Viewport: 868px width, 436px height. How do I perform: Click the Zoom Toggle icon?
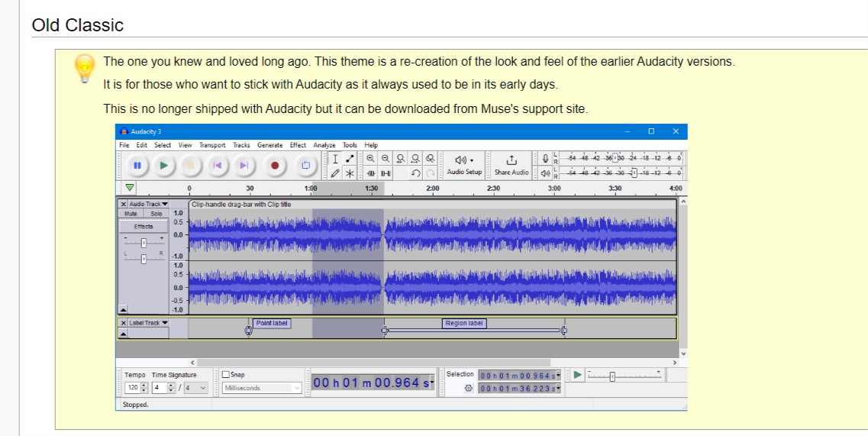point(430,159)
